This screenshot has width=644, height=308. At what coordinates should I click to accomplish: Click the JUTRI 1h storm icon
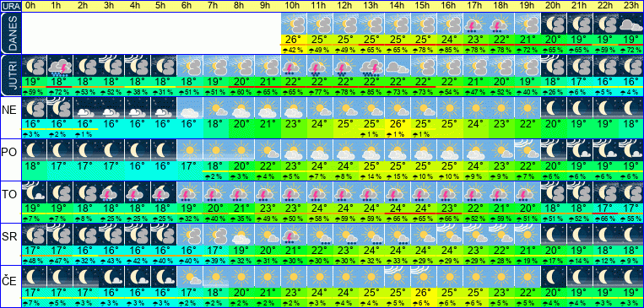tap(60, 66)
